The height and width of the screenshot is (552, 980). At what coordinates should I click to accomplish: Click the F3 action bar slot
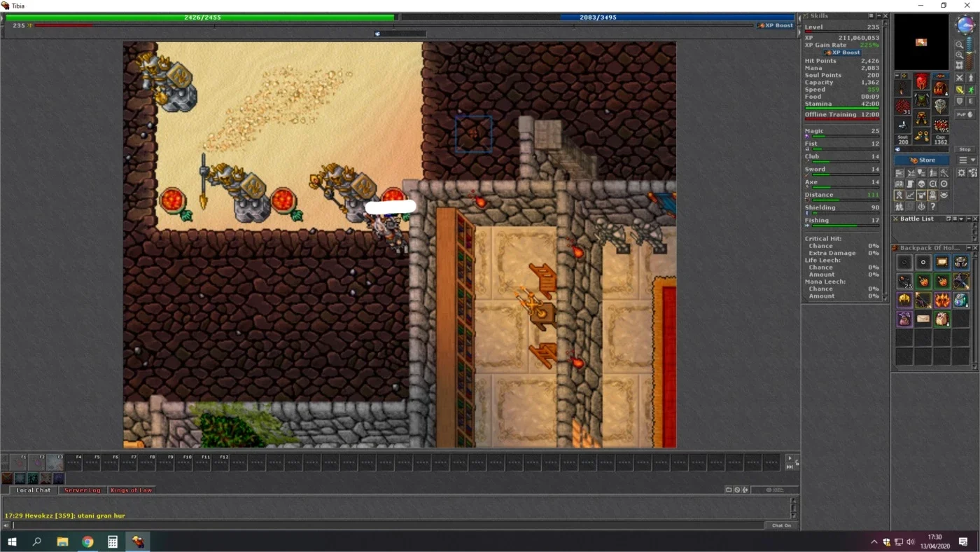[55, 462]
